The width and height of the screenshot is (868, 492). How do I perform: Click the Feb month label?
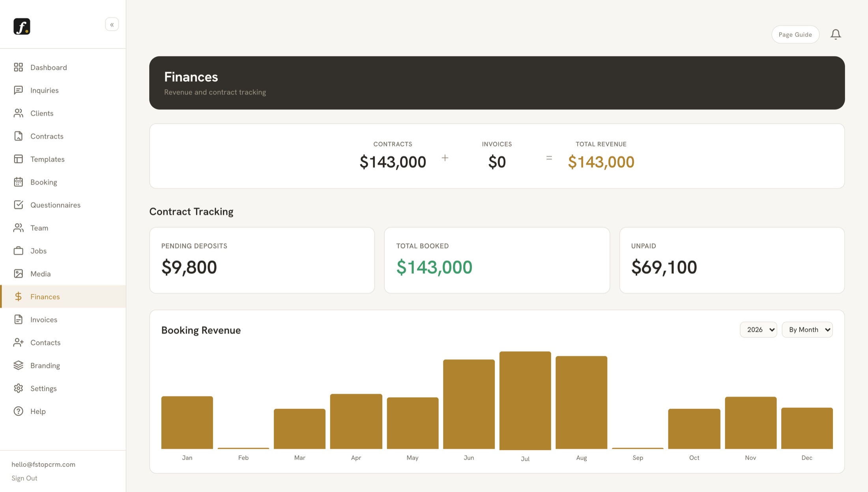[243, 458]
